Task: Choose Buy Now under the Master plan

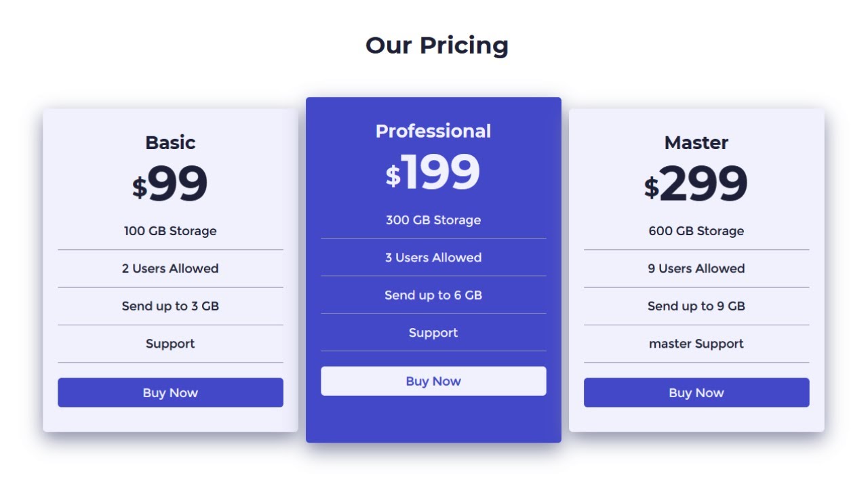Action: tap(696, 392)
